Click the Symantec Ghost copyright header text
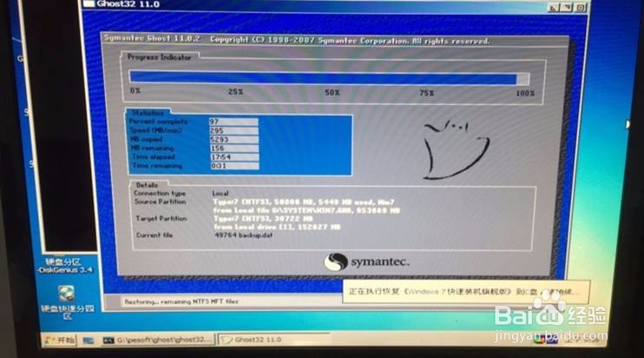 [297, 40]
